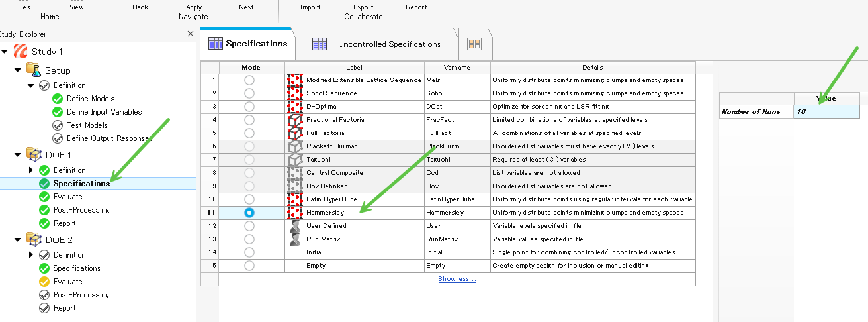Collapse the Setup tree node
Viewport: 868px width, 322px height.
pos(18,70)
